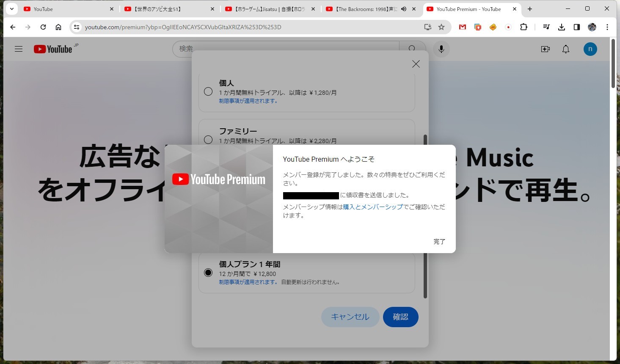Image resolution: width=620 pixels, height=364 pixels.
Task: Open the browser home page
Action: point(58,27)
